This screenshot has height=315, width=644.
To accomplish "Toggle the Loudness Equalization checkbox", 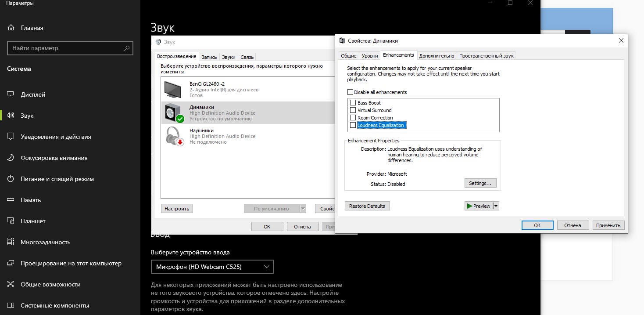I will [x=353, y=125].
